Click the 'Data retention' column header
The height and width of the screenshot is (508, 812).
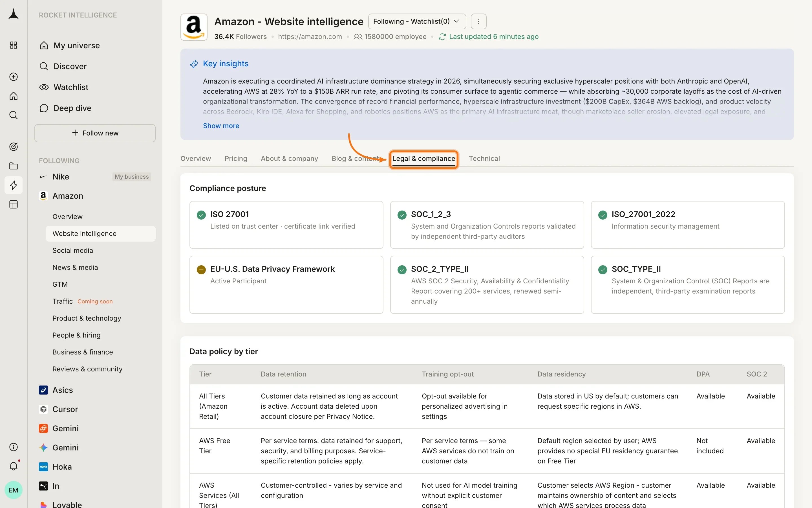(x=283, y=374)
